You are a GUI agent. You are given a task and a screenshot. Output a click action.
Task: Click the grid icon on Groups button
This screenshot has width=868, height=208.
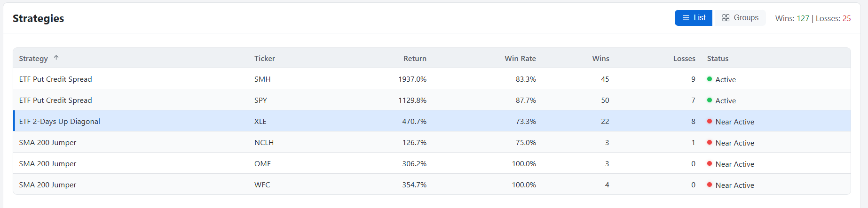point(726,18)
